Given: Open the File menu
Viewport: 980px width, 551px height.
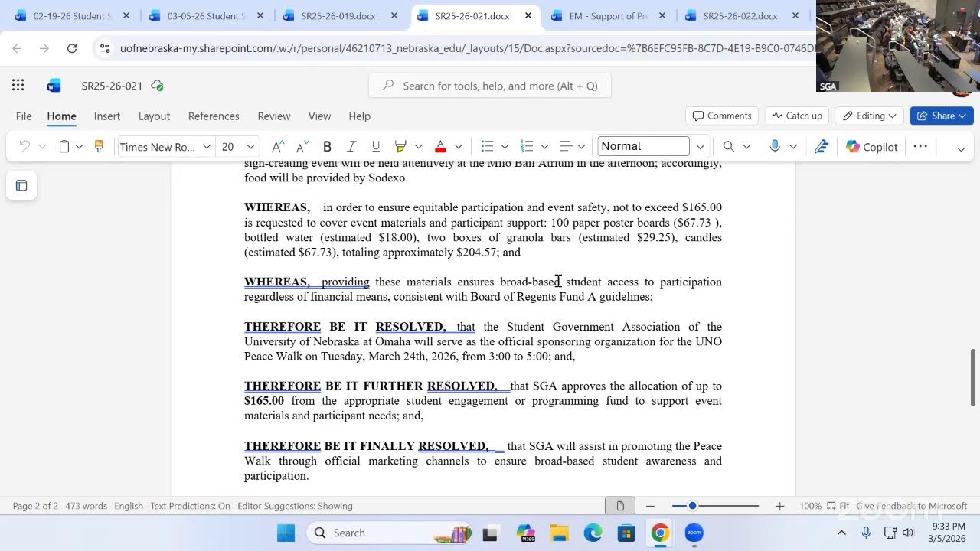Looking at the screenshot, I should (x=24, y=116).
